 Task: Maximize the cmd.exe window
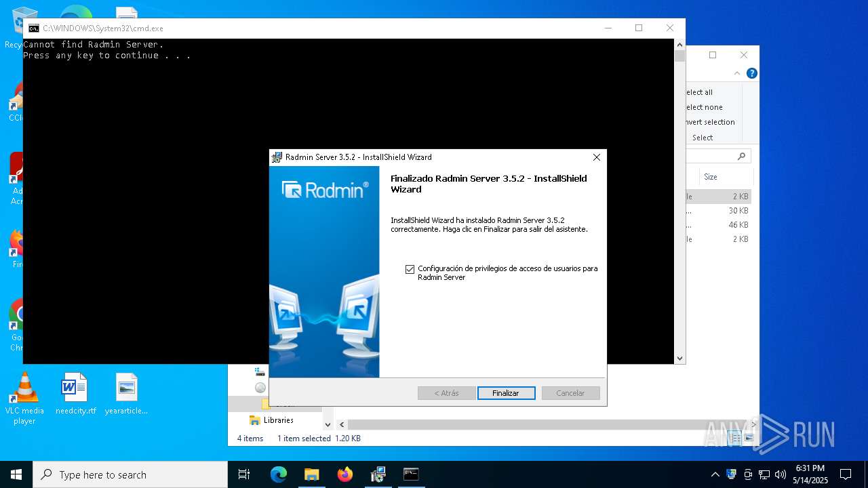639,28
